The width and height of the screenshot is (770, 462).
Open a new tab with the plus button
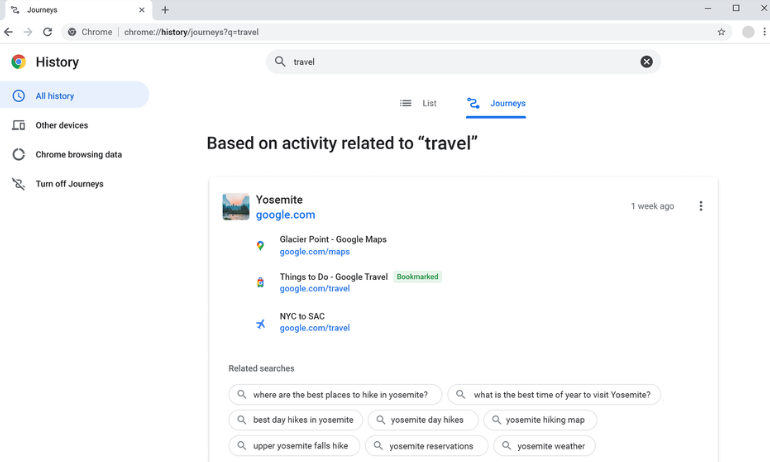[165, 10]
